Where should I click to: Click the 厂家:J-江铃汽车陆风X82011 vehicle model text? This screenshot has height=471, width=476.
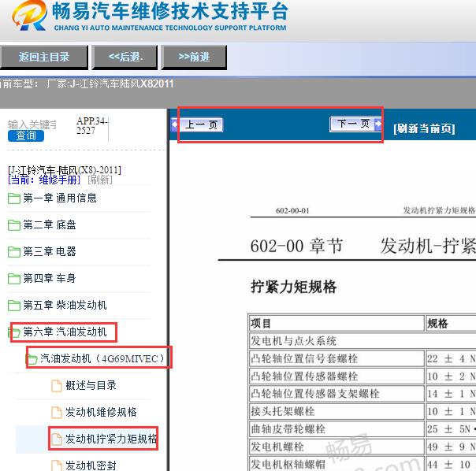coord(110,83)
